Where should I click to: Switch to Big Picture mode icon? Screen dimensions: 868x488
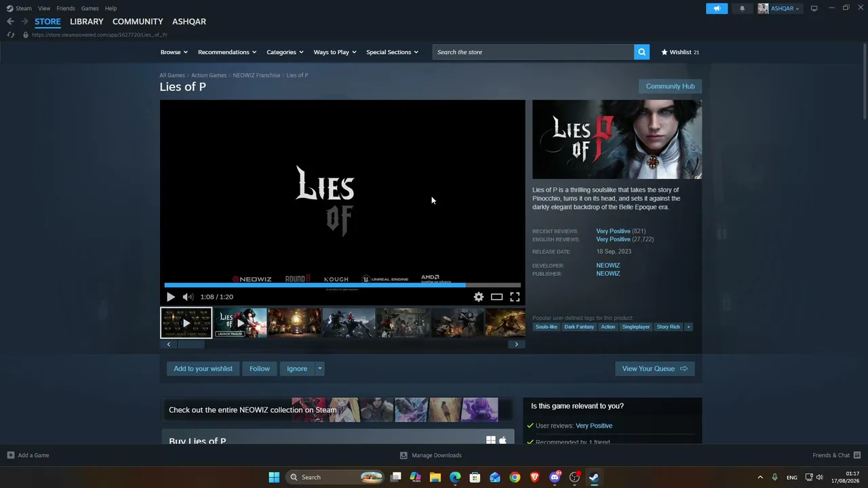point(814,8)
